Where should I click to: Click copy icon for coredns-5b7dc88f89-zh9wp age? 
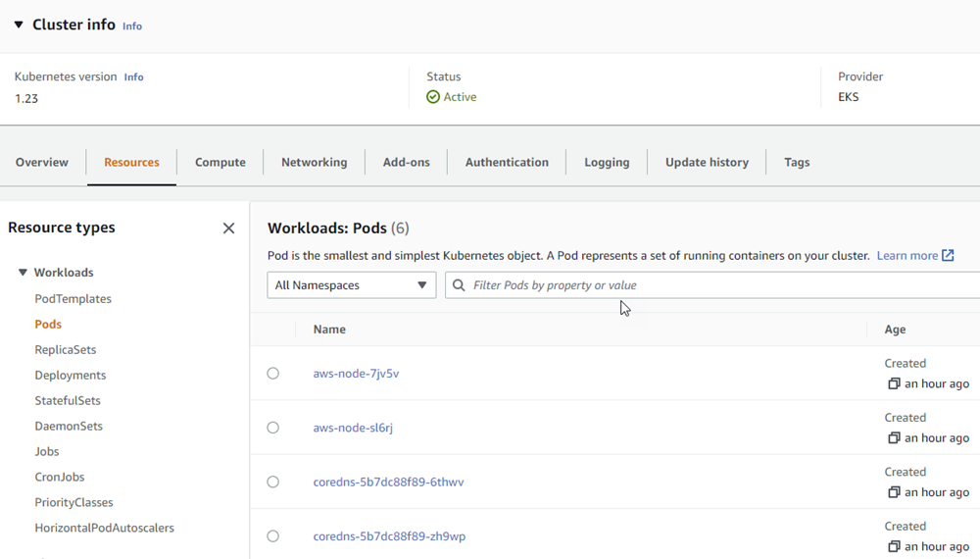coord(894,546)
